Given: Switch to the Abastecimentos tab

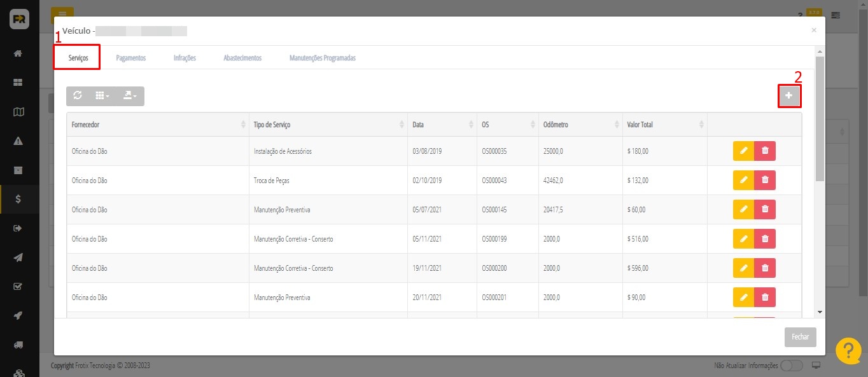Looking at the screenshot, I should [x=242, y=58].
